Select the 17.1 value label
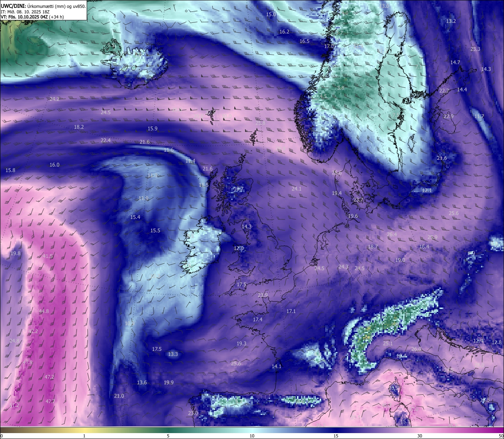The height and width of the screenshot is (439, 504). [291, 311]
